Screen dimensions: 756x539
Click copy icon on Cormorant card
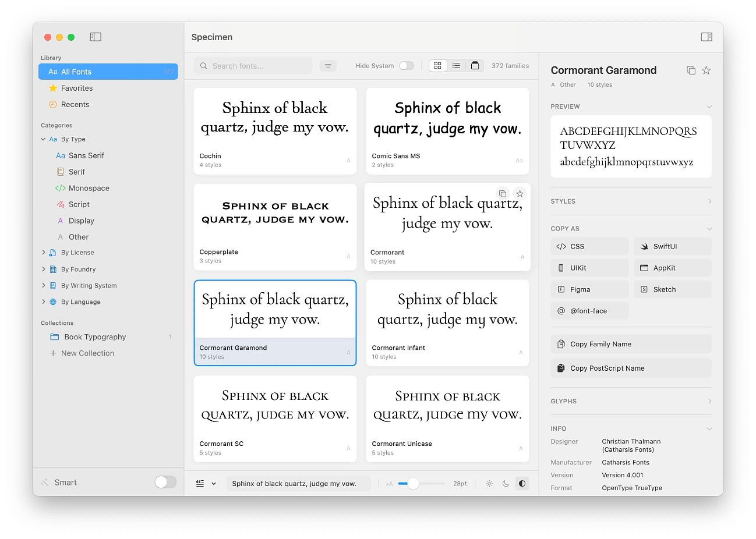click(502, 194)
